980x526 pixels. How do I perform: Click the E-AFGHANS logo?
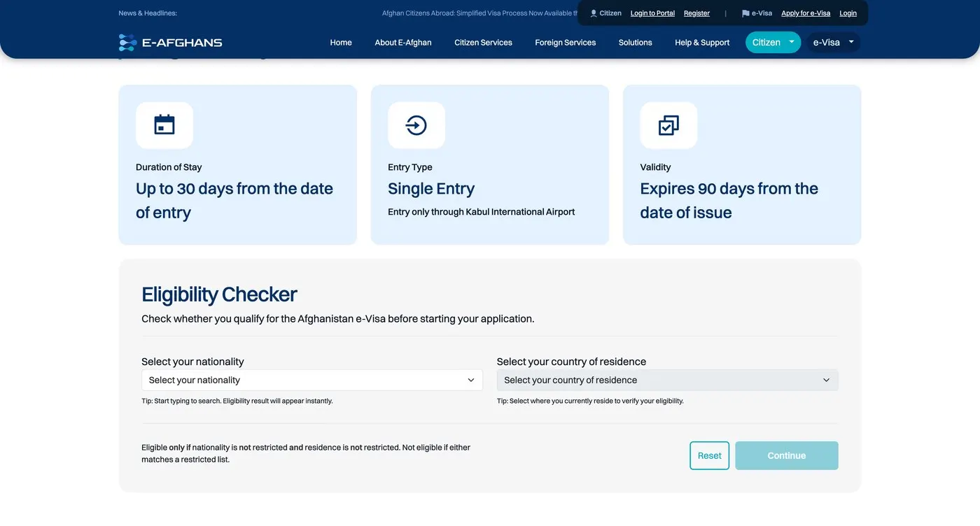170,43
